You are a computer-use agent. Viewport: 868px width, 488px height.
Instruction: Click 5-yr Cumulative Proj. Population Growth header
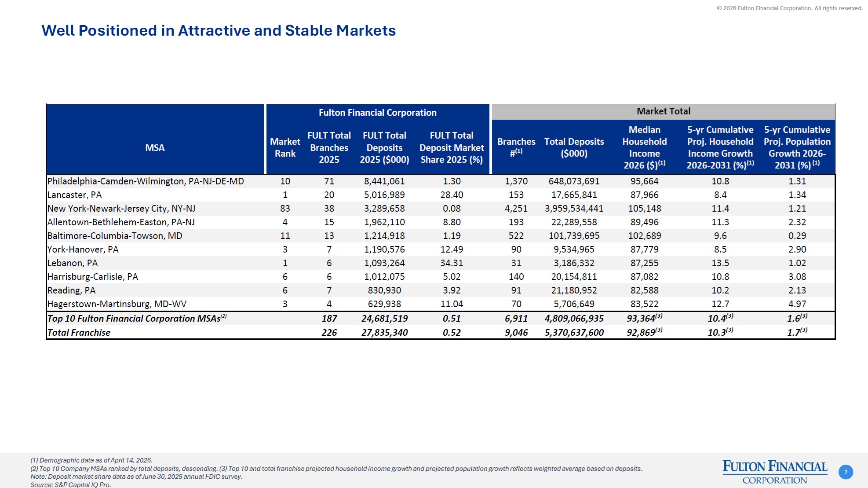click(797, 147)
